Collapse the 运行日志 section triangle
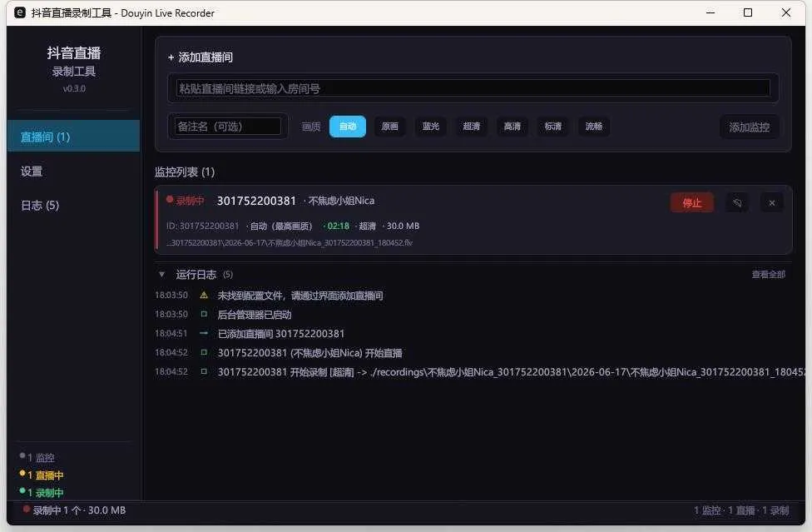Screen dimensions: 812x532 [161, 275]
